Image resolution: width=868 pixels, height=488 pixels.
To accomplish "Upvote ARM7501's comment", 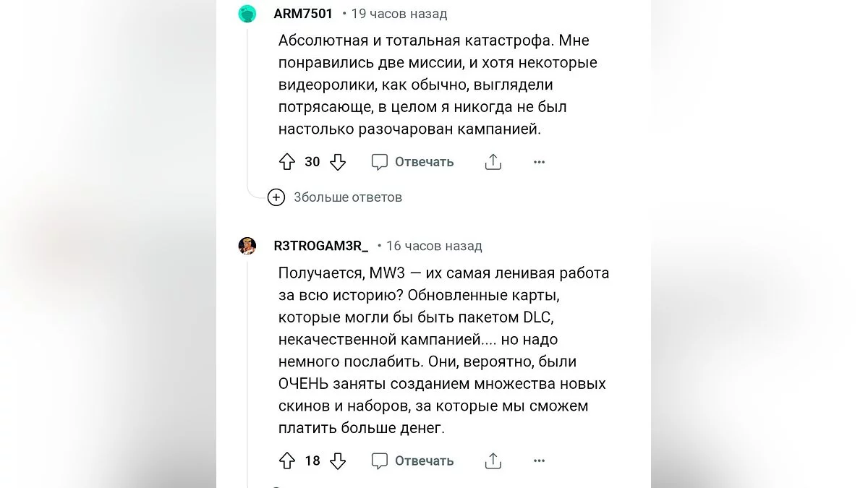I will [287, 162].
